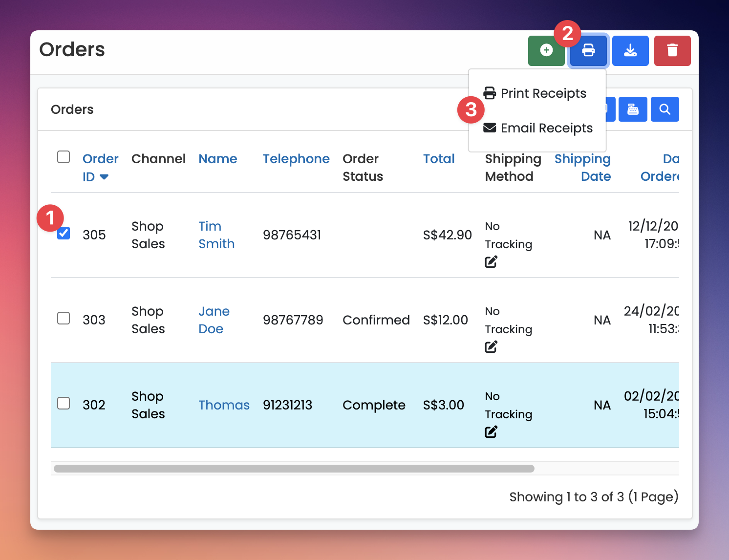Edit tracking for order 302
Screen dimensions: 729x560
coord(491,432)
